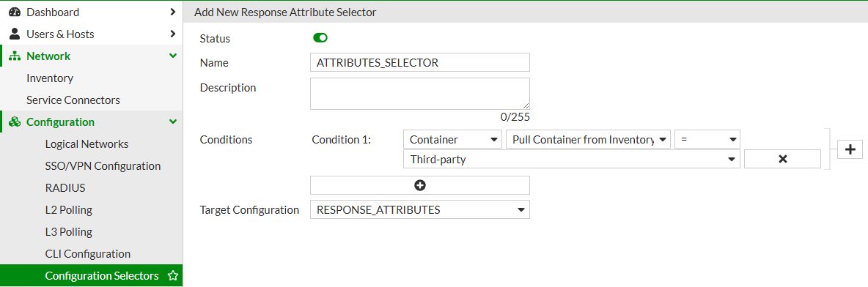Favorite Configuration Selectors with the star icon

click(173, 276)
